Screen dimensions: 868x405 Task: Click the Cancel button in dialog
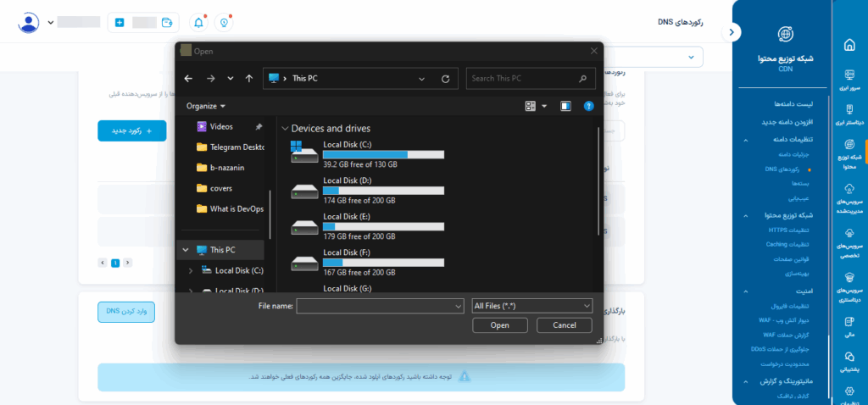[564, 325]
